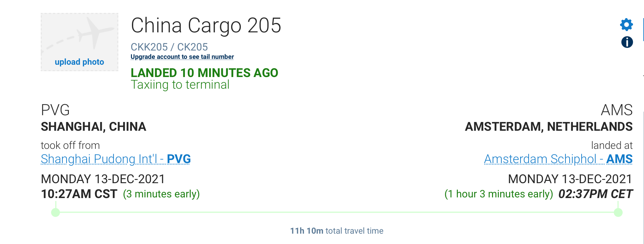Click the arrival dot on the timeline
Viewport: 644px width, 244px height.
point(618,212)
